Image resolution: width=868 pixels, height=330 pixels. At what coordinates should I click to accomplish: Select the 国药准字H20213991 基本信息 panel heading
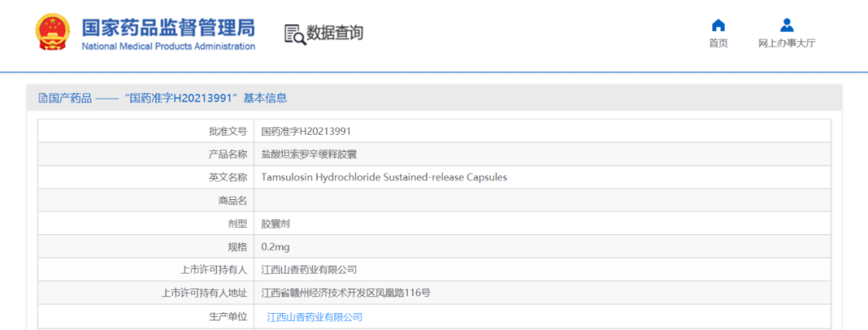[162, 99]
